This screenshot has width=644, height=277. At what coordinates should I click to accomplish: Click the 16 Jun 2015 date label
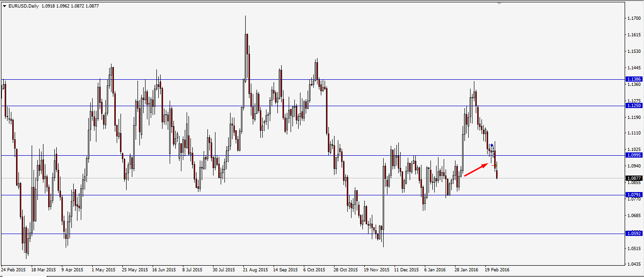164,270
